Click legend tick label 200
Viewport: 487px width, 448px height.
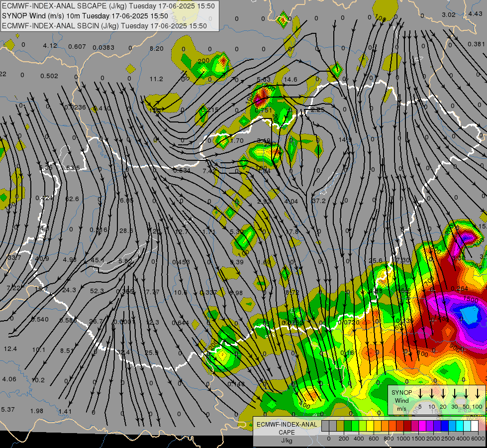pos(344,439)
